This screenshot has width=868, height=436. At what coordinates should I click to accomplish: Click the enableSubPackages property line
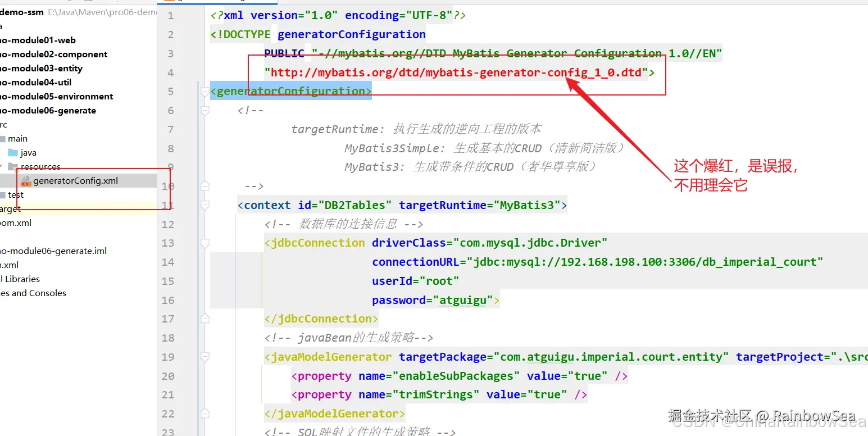coord(460,376)
